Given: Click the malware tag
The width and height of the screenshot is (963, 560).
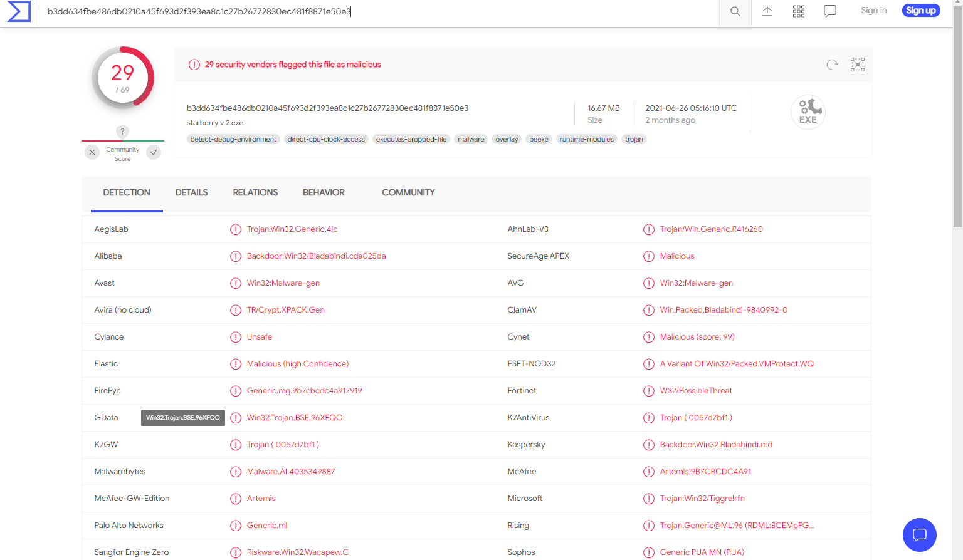Looking at the screenshot, I should click(471, 140).
